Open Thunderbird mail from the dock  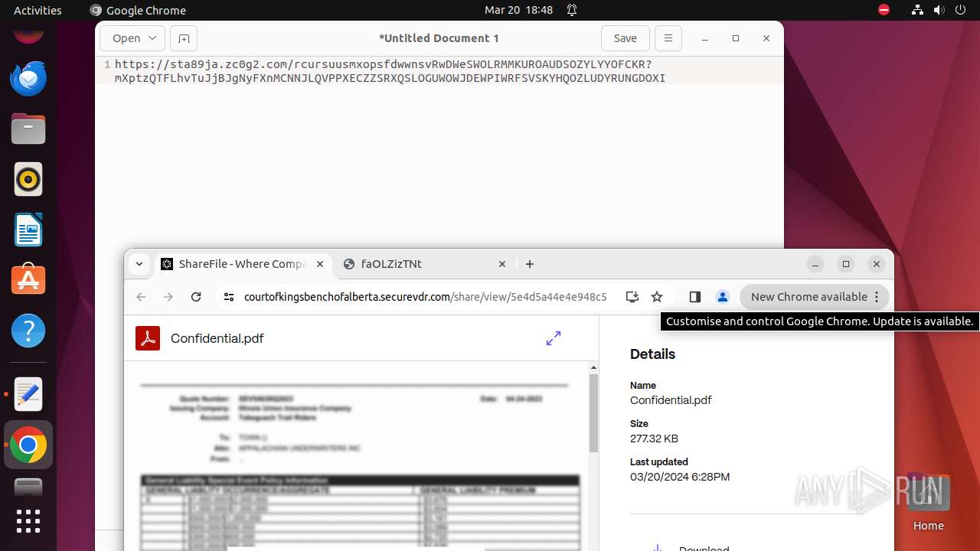point(28,78)
